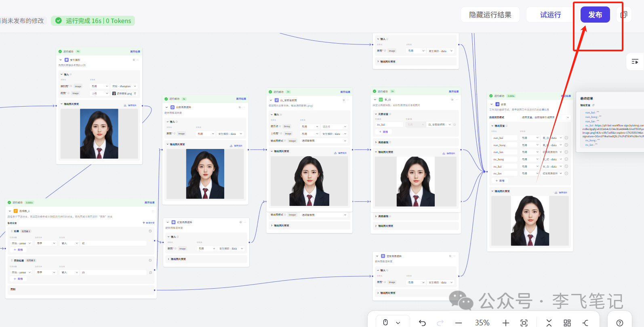Click 新增分支 in 选择器_1 node

coord(149,223)
